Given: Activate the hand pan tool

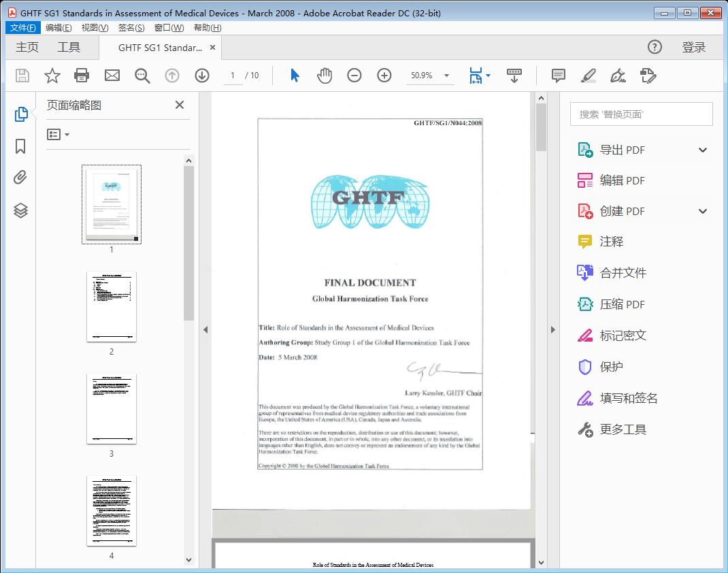Looking at the screenshot, I should click(x=325, y=76).
